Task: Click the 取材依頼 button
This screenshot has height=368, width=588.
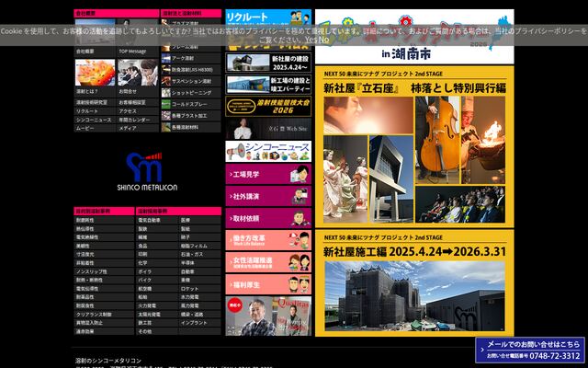Action: tap(268, 218)
